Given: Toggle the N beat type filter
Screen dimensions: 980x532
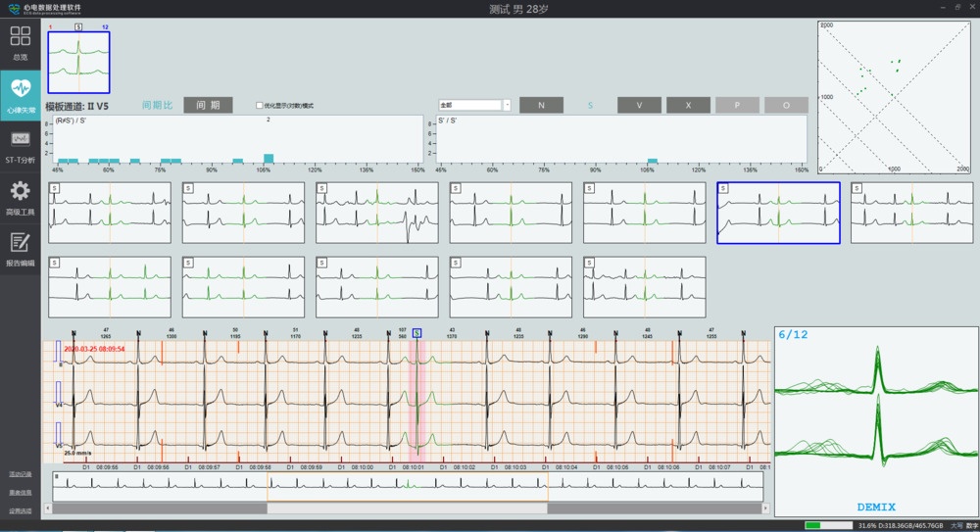Looking at the screenshot, I should pyautogui.click(x=541, y=105).
